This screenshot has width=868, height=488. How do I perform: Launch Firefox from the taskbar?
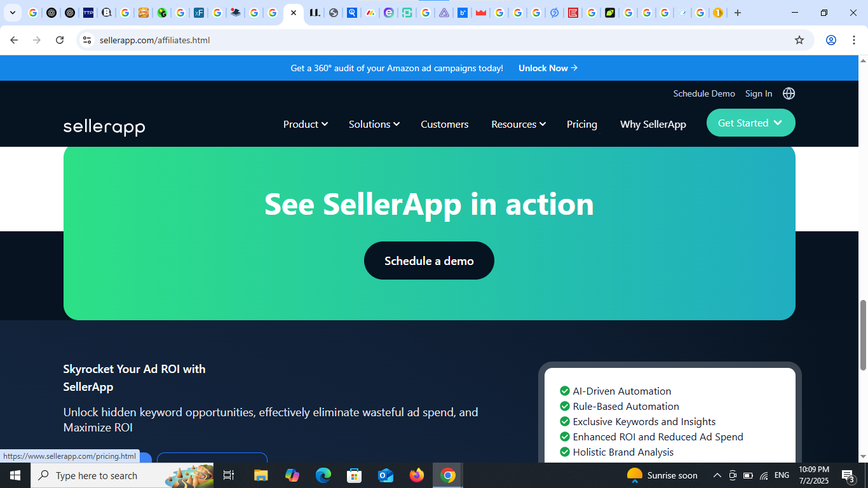[417, 475]
